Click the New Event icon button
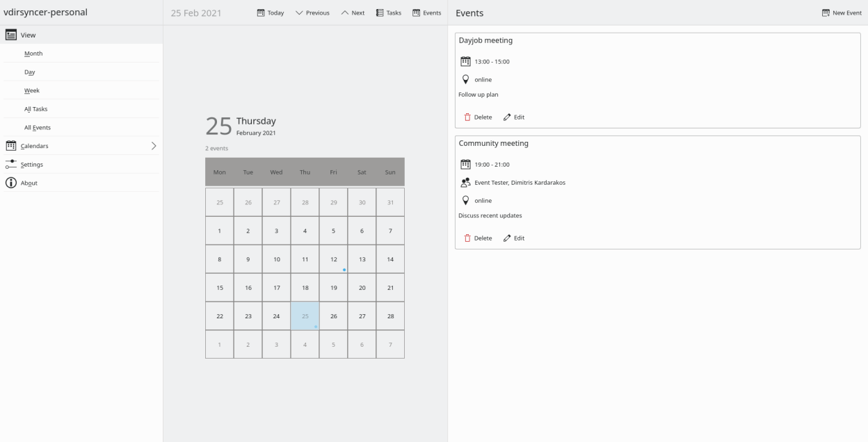 pyautogui.click(x=826, y=13)
